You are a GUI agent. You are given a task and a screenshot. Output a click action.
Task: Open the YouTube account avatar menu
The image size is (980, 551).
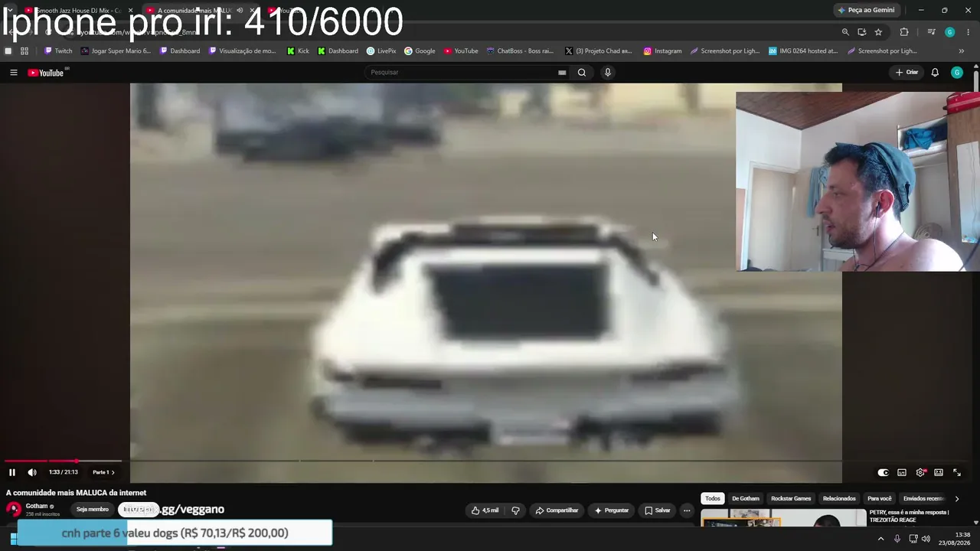pos(957,73)
